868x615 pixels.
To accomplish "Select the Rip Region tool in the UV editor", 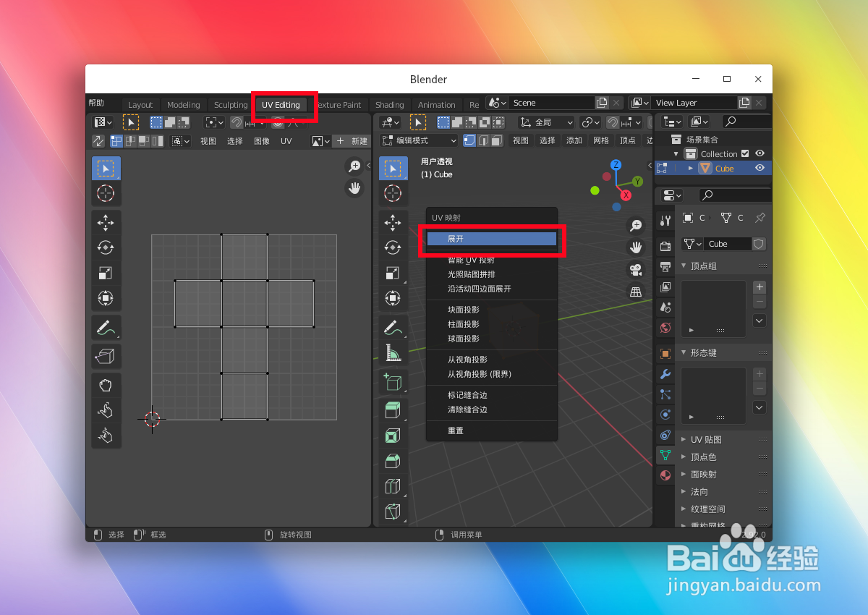I will pos(106,356).
